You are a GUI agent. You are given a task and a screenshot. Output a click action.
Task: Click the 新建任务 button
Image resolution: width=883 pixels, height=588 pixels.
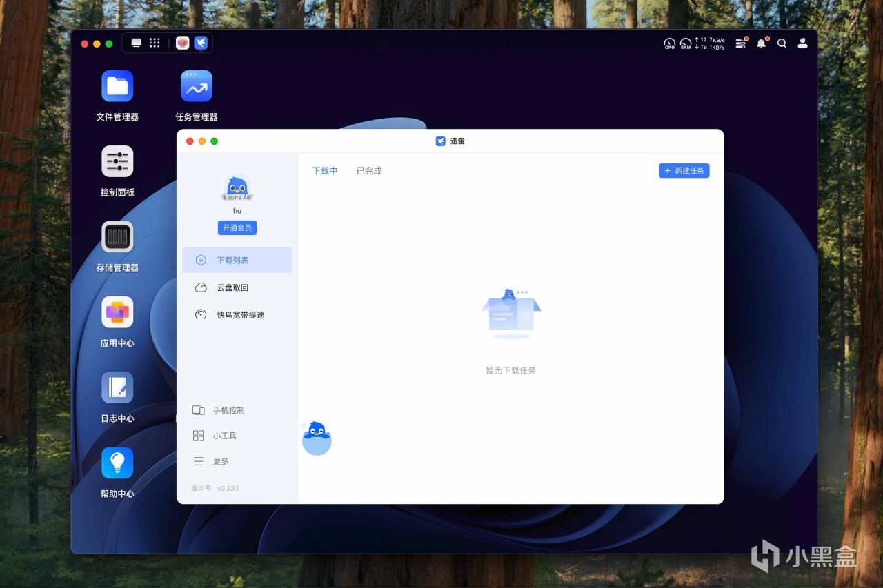point(684,170)
